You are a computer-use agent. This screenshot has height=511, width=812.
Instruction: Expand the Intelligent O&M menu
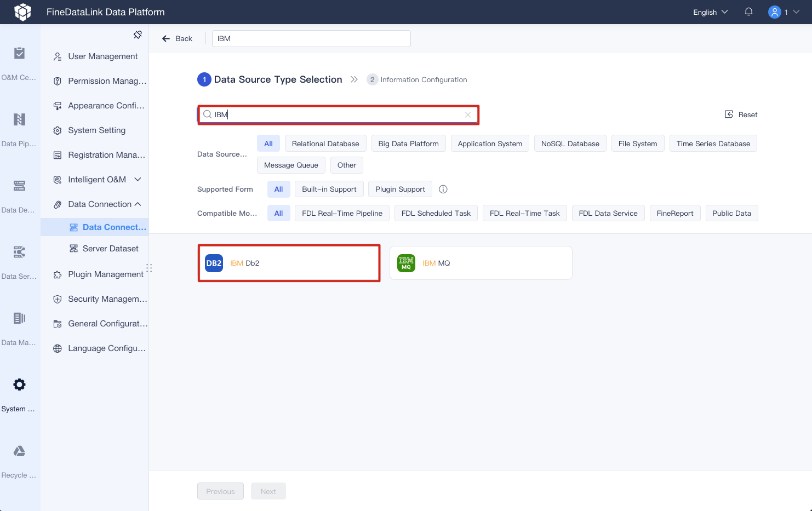coord(96,179)
